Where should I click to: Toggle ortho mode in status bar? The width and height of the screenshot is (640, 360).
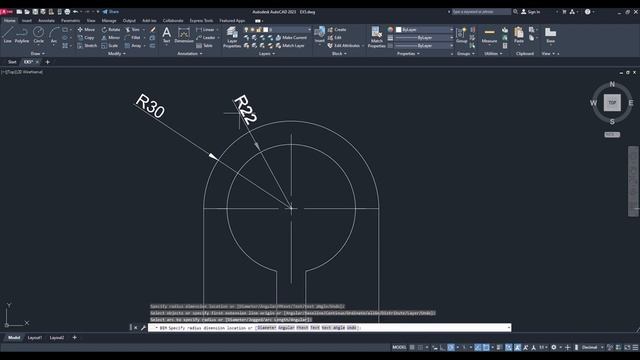point(443,347)
